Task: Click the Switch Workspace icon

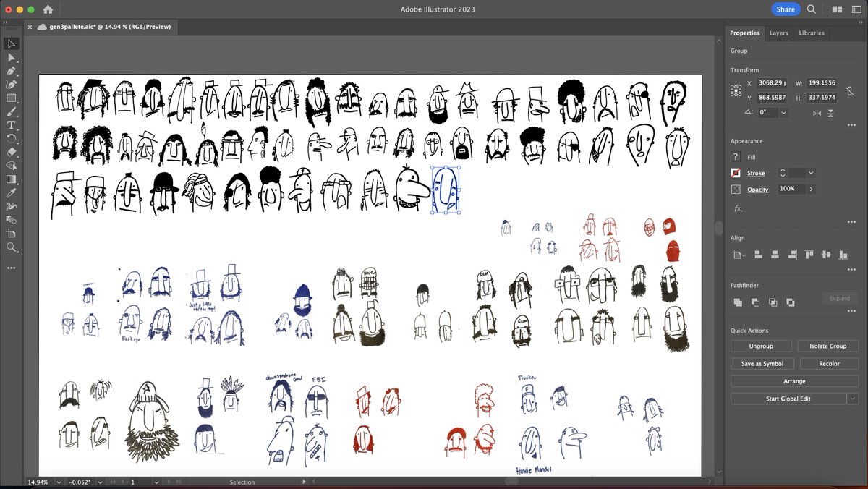Action: pos(857,9)
